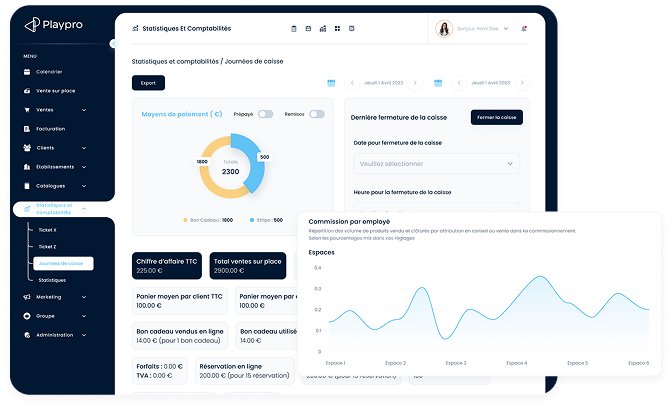Click Panier moyen par client TTC card
The image size is (672, 408).
point(180,301)
